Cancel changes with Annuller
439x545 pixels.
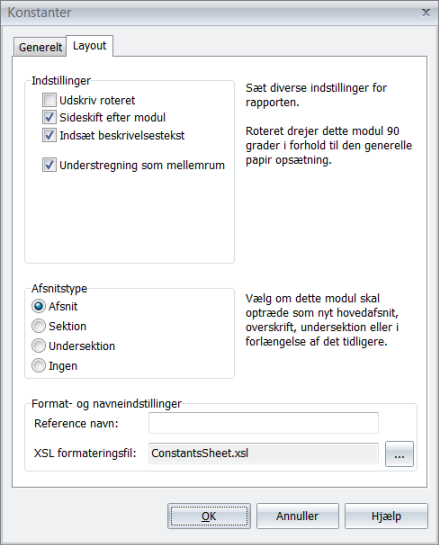point(297,516)
